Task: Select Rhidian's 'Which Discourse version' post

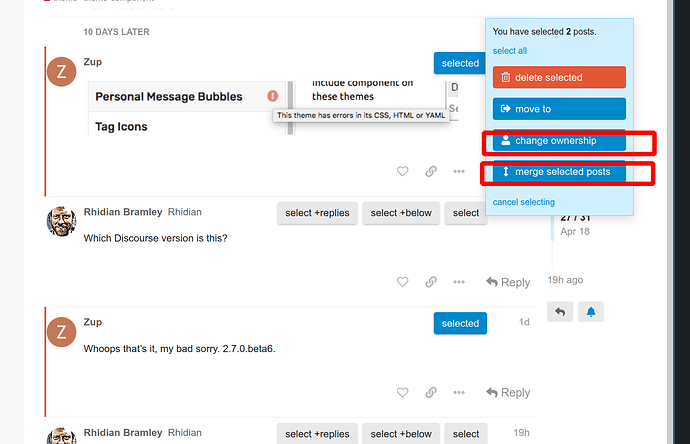Action: pos(465,213)
